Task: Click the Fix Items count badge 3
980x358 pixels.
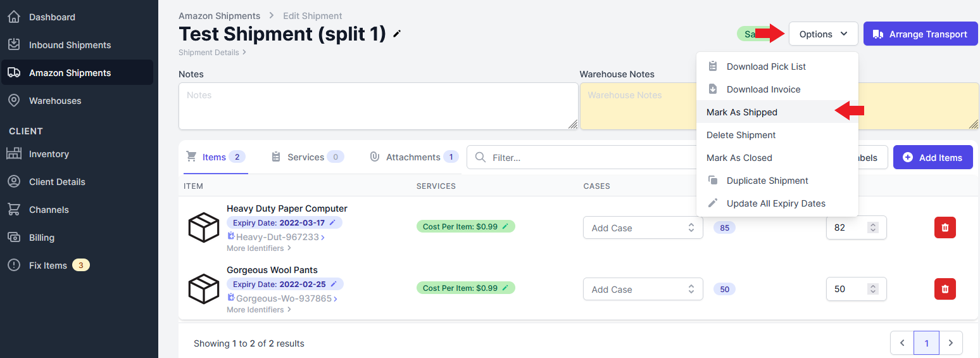Action: tap(80, 265)
